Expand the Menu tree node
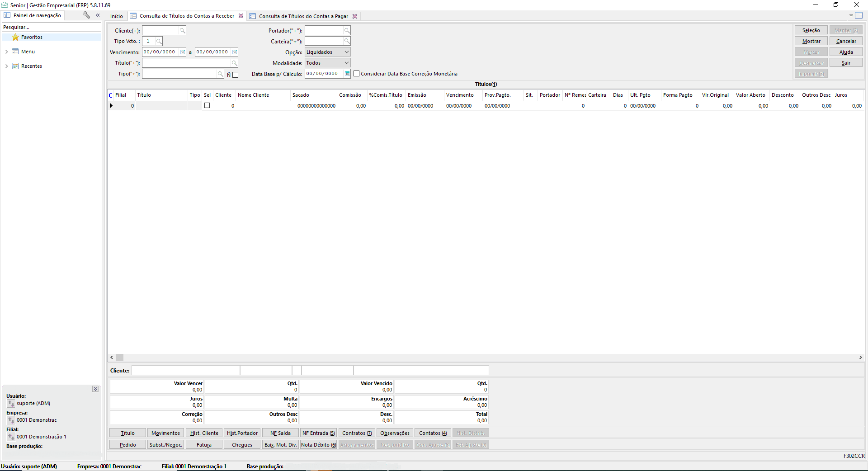 coord(6,52)
